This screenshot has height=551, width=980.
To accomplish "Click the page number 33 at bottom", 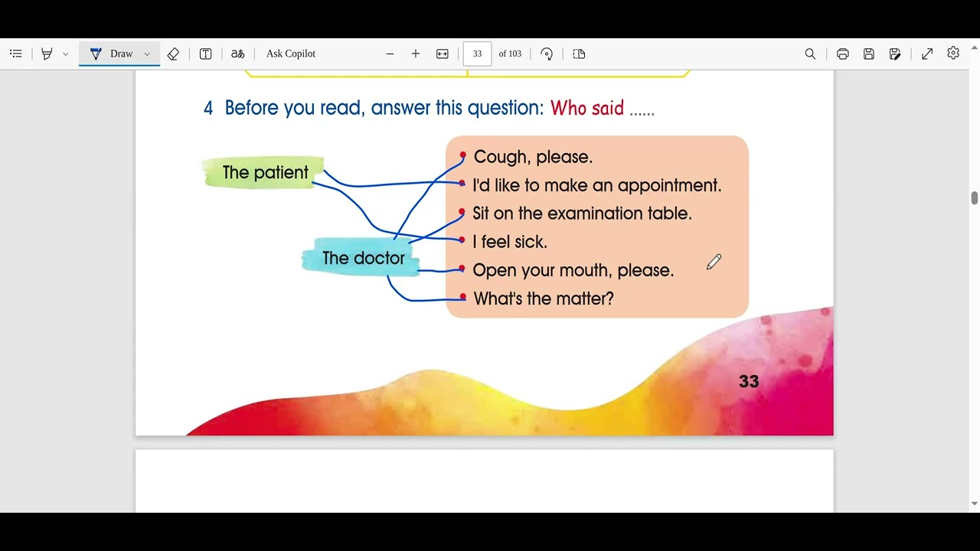I will click(749, 381).
